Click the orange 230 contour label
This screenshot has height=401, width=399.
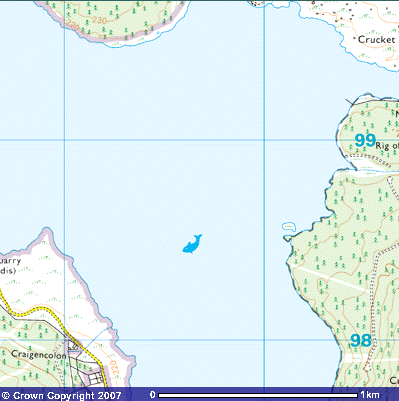[99, 20]
